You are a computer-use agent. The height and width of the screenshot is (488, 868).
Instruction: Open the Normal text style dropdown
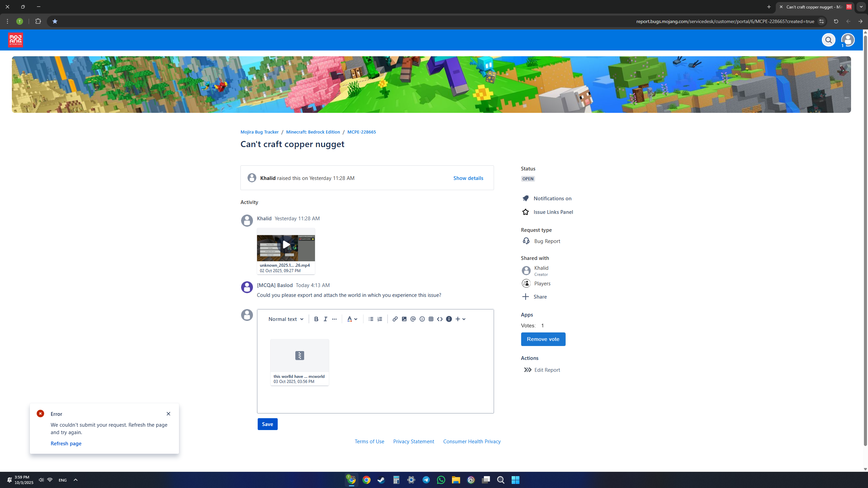click(x=286, y=319)
